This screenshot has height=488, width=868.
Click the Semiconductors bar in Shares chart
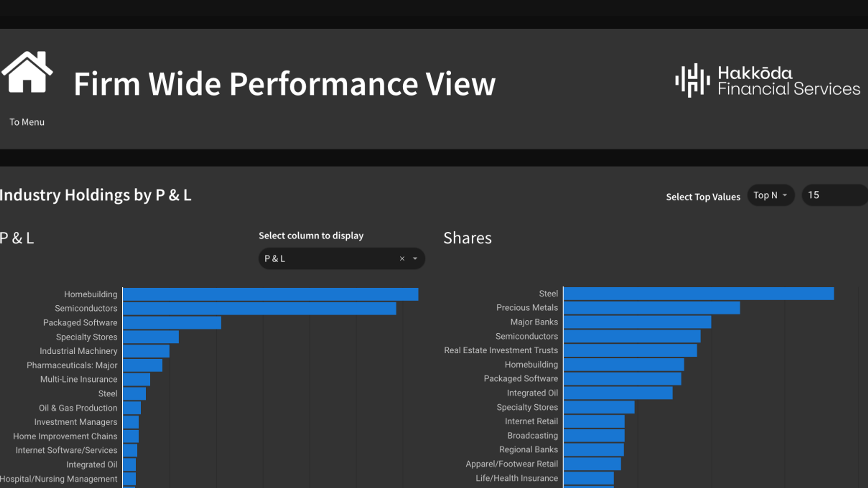(632, 336)
